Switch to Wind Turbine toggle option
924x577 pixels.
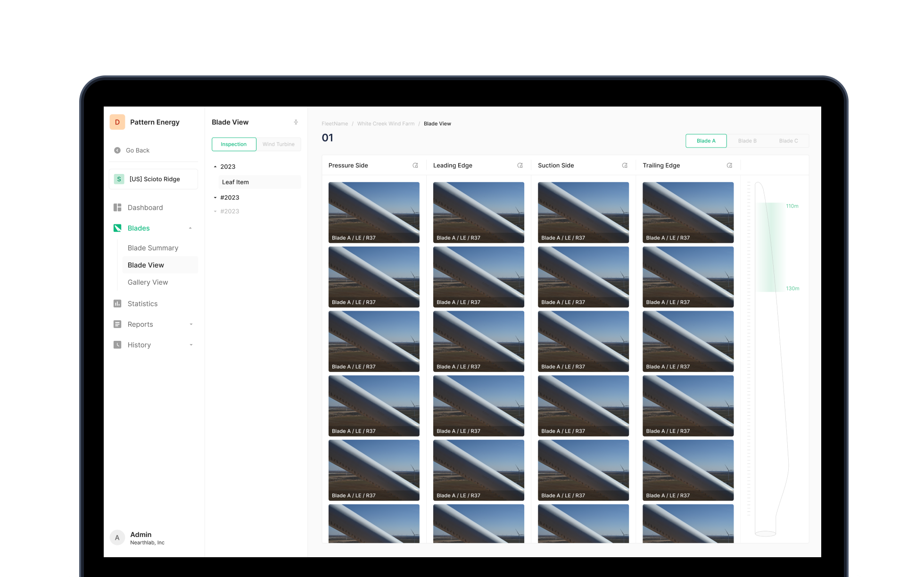click(278, 144)
